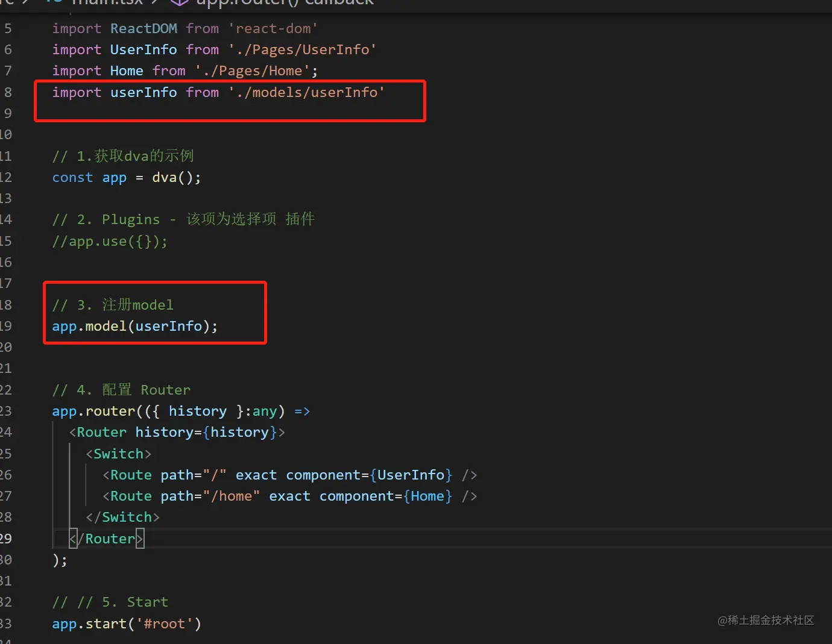Click the '// 2. Plugins' comment line
Viewport: 832px width, 644px height.
[x=183, y=219]
